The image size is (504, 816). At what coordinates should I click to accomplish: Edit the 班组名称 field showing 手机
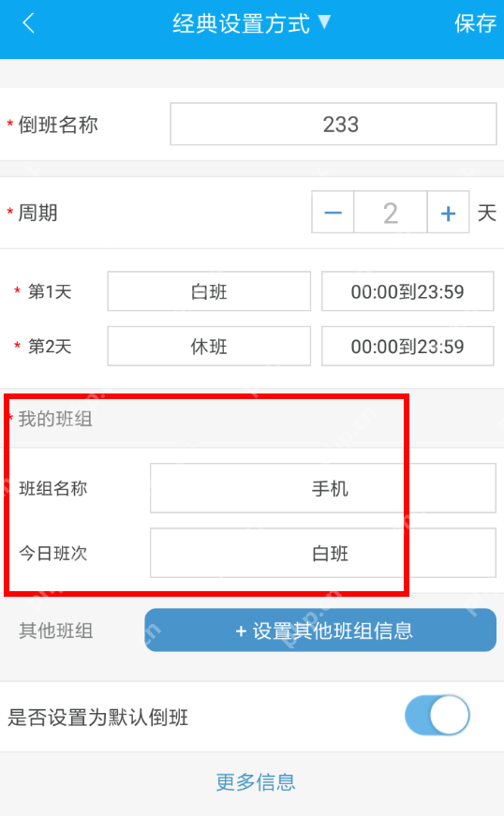(x=323, y=488)
